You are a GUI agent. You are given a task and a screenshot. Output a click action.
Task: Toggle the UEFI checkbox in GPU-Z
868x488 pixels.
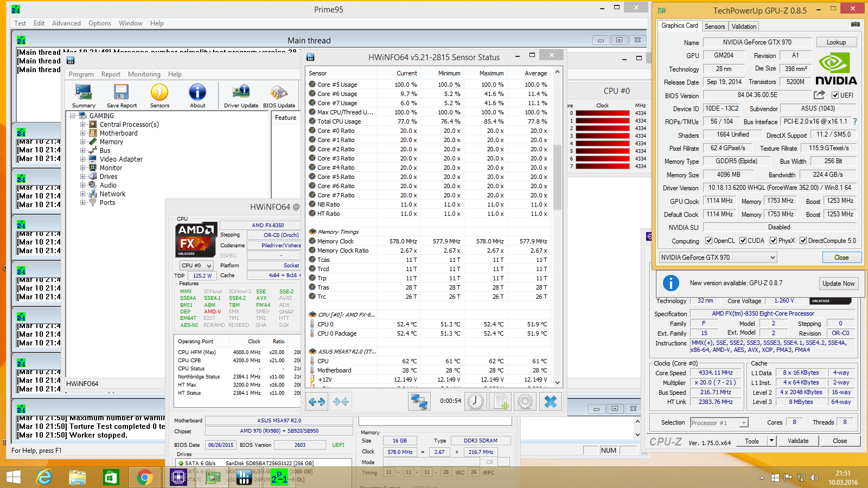tap(835, 95)
